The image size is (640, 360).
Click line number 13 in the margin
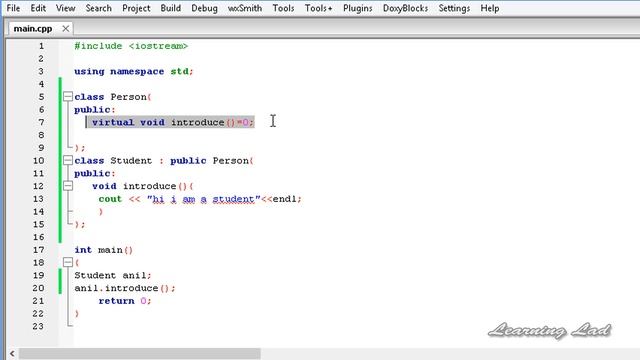pyautogui.click(x=38, y=199)
